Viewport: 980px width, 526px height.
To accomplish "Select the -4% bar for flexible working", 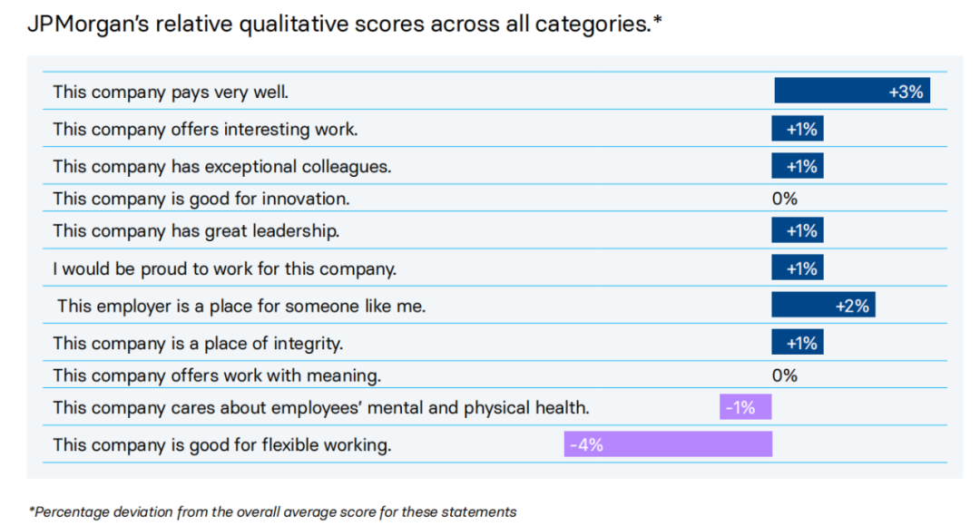I will (x=668, y=444).
